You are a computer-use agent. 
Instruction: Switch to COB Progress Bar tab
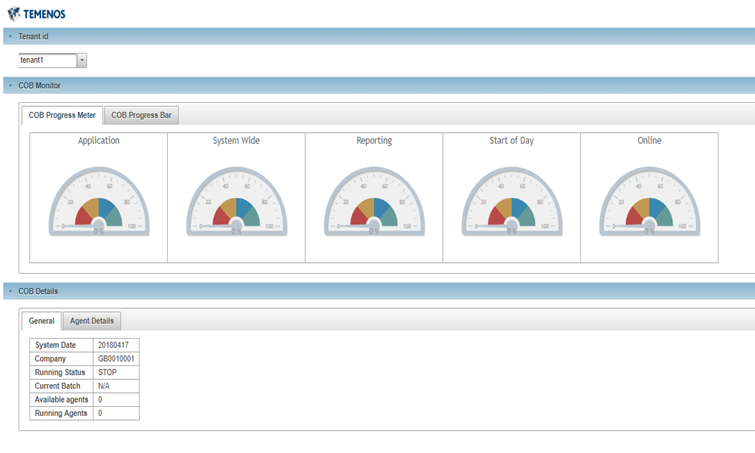(x=141, y=115)
